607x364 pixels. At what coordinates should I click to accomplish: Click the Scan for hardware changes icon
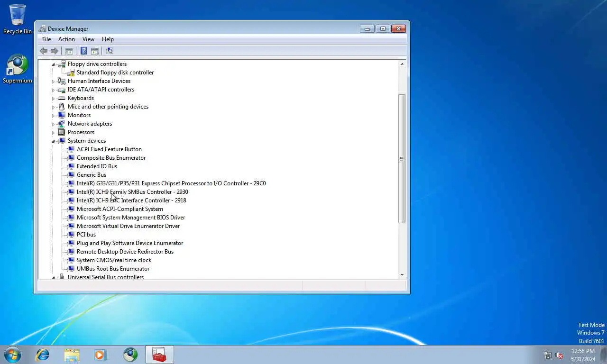(x=110, y=51)
